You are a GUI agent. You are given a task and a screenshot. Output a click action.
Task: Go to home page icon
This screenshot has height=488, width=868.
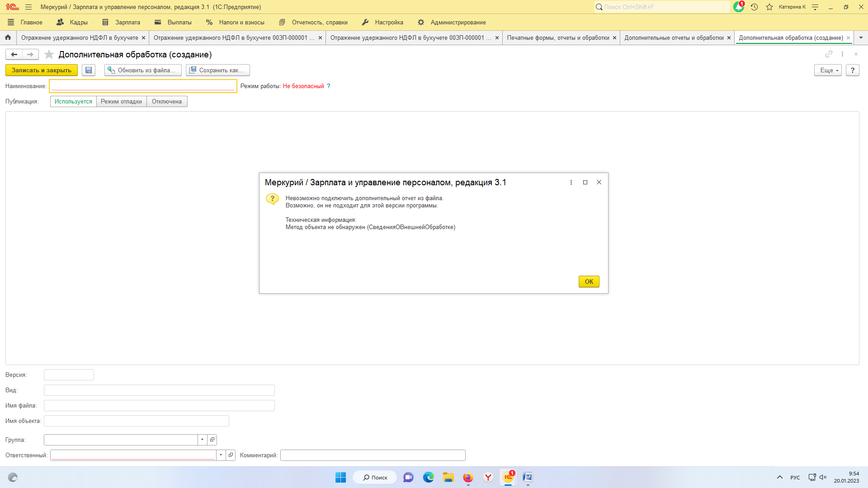point(8,38)
